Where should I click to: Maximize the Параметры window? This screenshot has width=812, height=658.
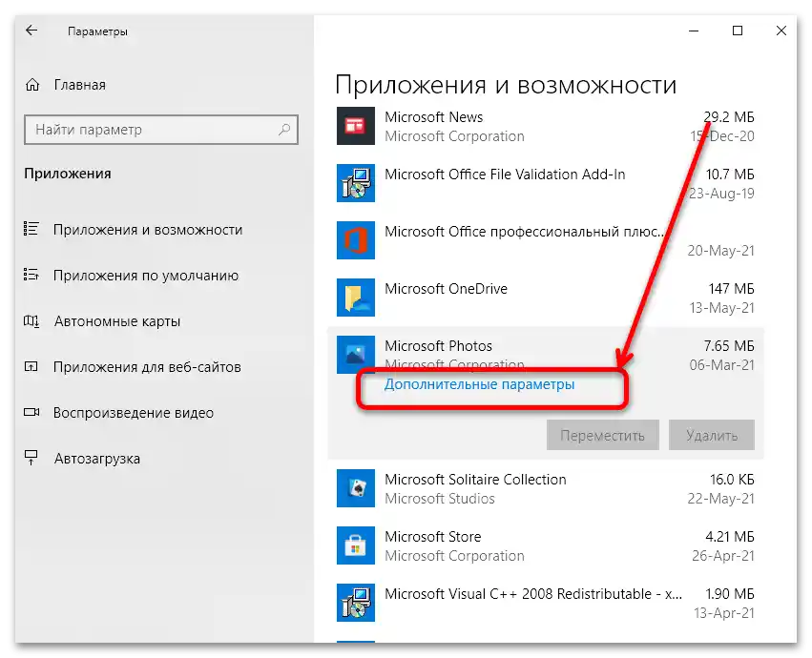(x=738, y=31)
